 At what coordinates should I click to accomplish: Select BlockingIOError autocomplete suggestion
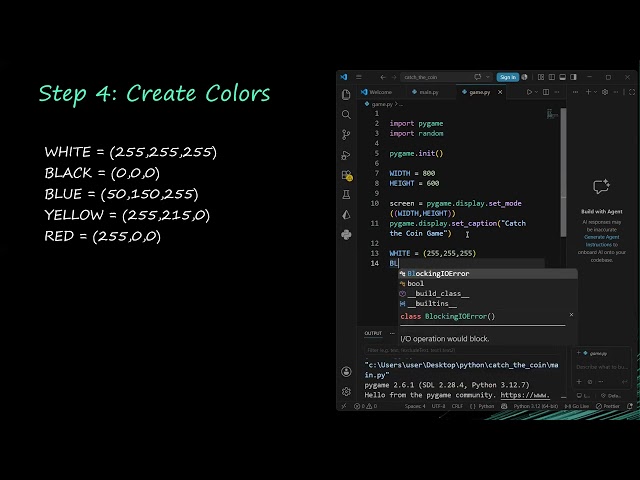pyautogui.click(x=488, y=273)
